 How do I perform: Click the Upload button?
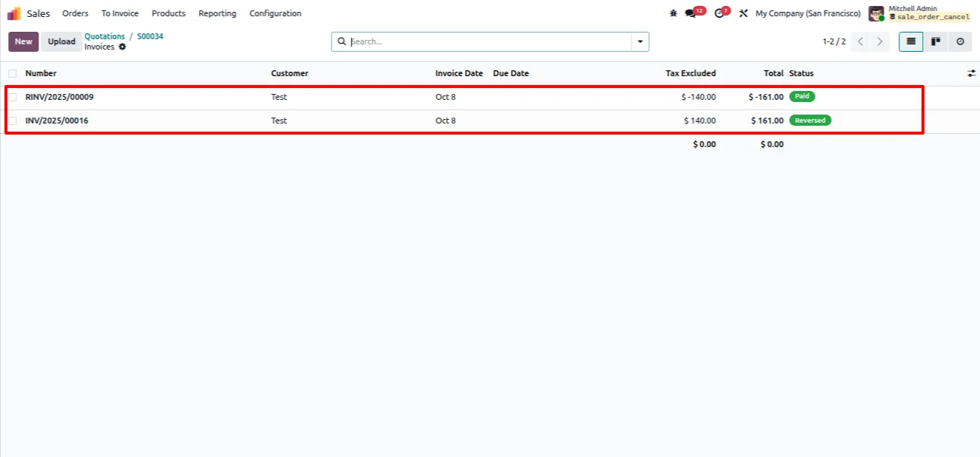62,41
